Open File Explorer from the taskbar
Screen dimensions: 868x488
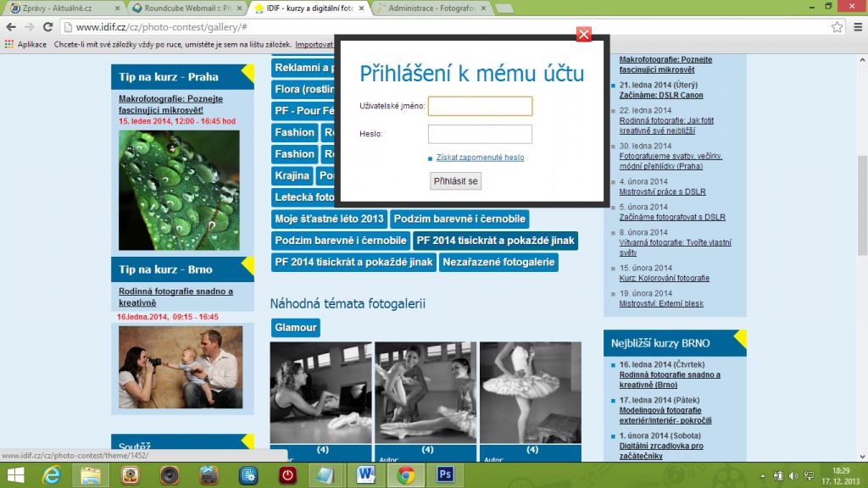coord(90,475)
